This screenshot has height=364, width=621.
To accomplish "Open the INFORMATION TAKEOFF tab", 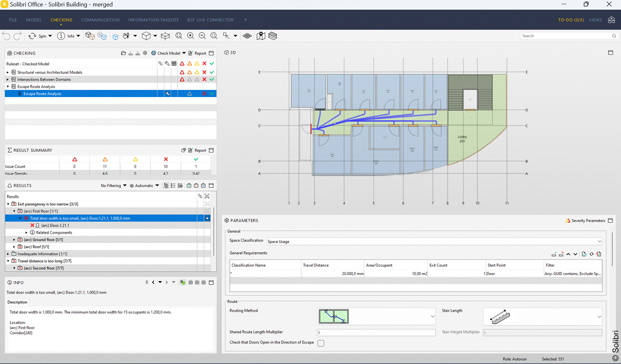I will (153, 20).
